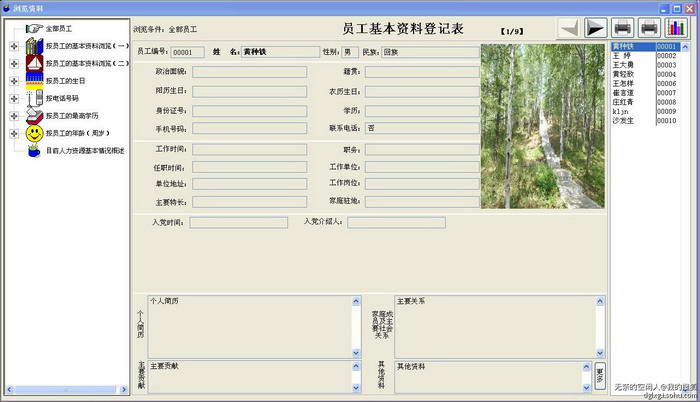Click the 身份证号 field
Screen dimensions: 700x402
pos(250,111)
